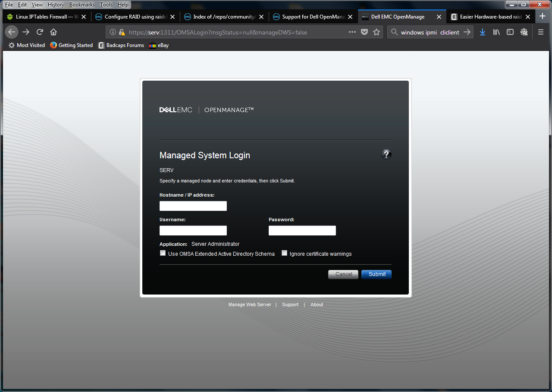
Task: Open the View menu
Action: pos(38,5)
